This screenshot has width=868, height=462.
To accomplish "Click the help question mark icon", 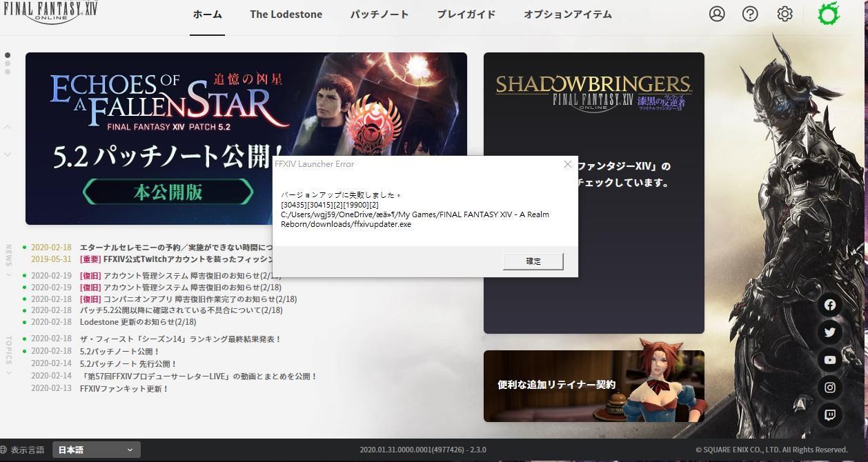I will tap(750, 14).
